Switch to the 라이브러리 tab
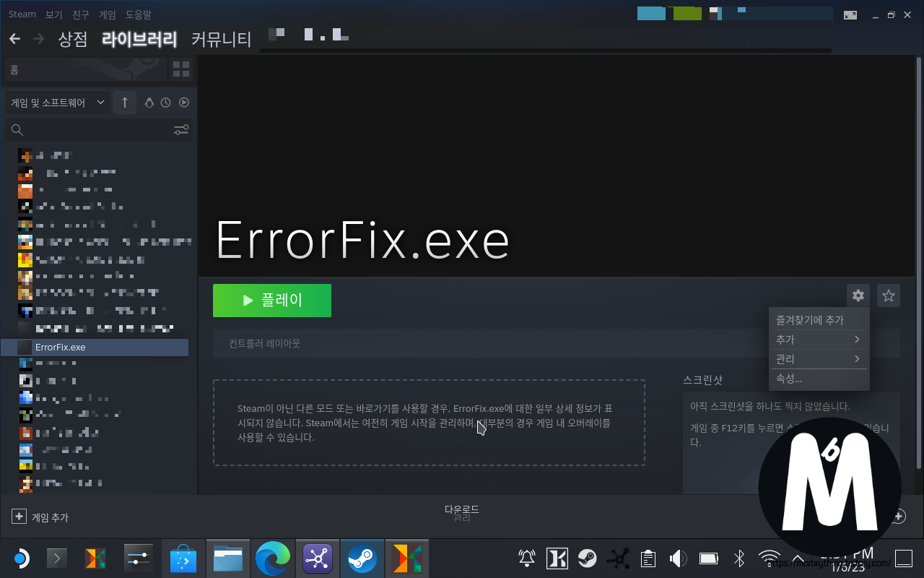The image size is (924, 578). click(x=139, y=39)
